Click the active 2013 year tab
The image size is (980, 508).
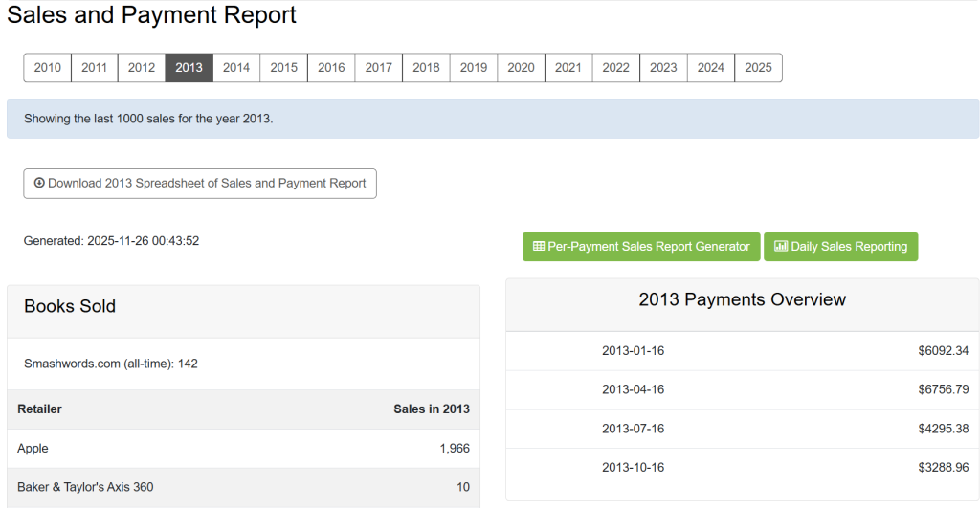[x=189, y=68]
